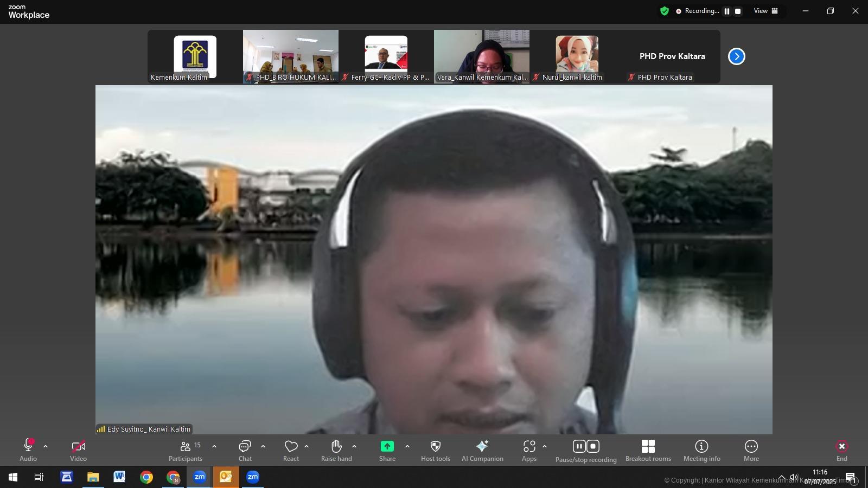Open Windows notification center
The width and height of the screenshot is (868, 488).
pyautogui.click(x=851, y=477)
